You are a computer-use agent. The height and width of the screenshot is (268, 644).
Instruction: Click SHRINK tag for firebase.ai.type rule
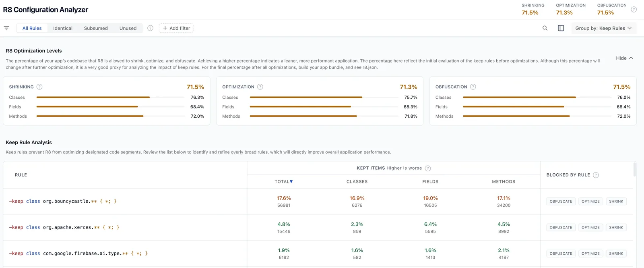click(616, 253)
